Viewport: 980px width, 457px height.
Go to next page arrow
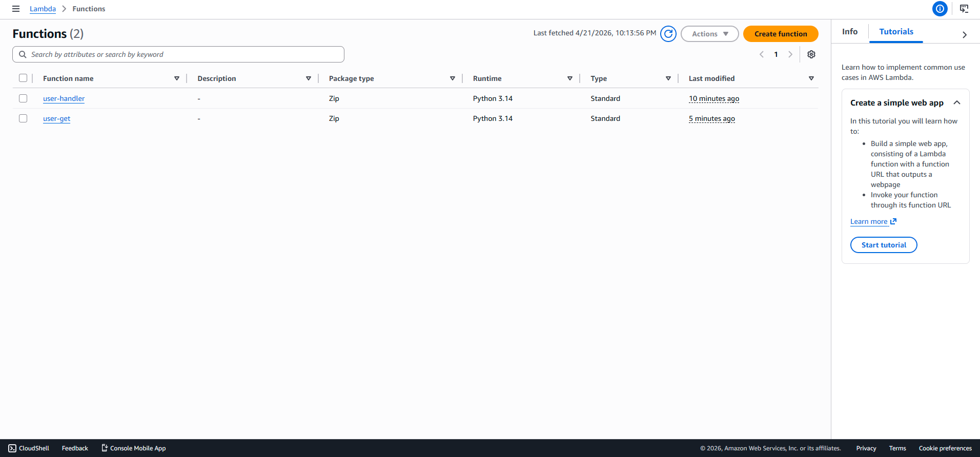pos(790,54)
